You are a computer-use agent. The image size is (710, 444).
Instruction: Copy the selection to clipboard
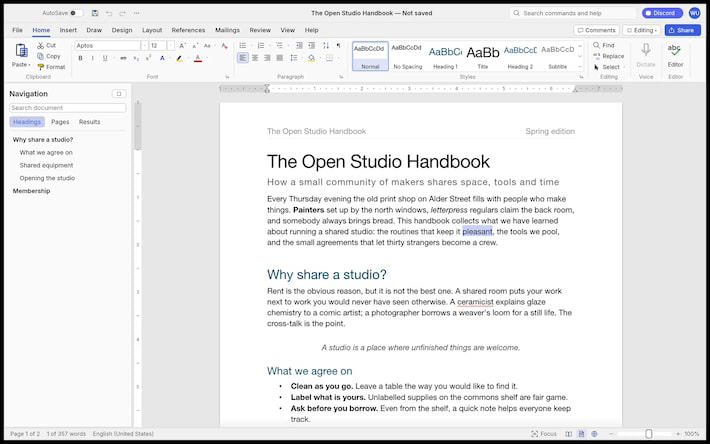[x=48, y=56]
